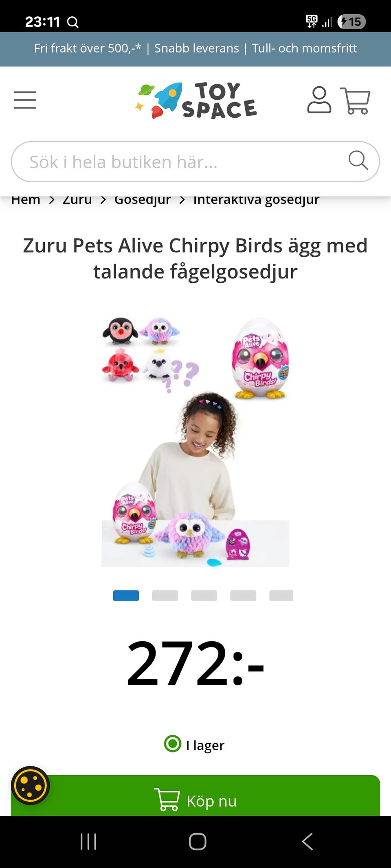Go to Hem breadcrumb link
The height and width of the screenshot is (868, 391).
point(26,200)
